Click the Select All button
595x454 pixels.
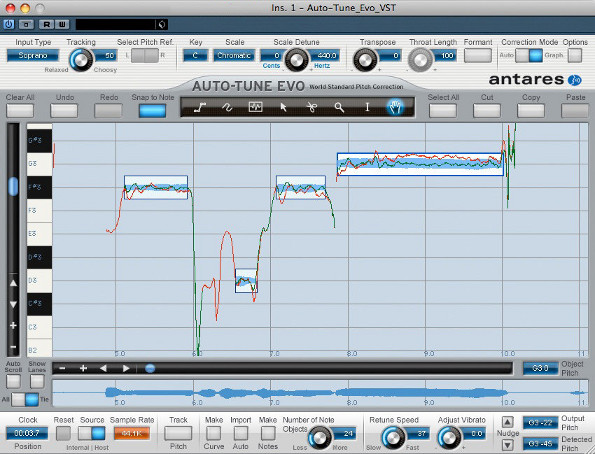[442, 111]
